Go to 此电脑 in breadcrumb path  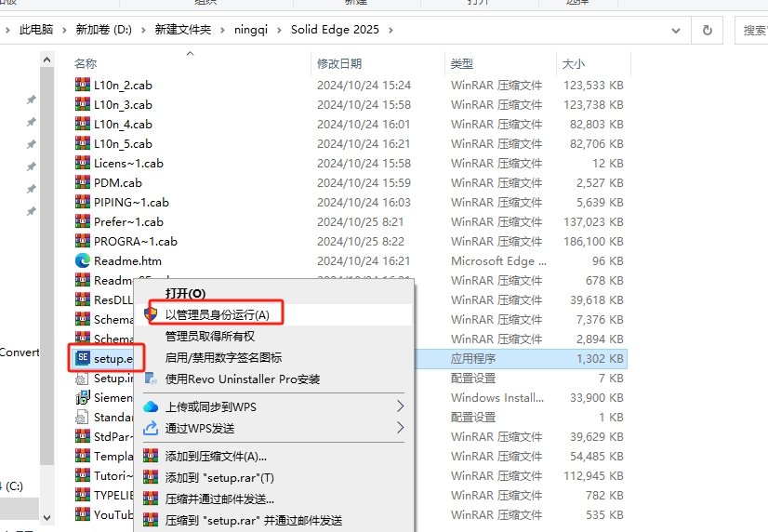click(36, 30)
